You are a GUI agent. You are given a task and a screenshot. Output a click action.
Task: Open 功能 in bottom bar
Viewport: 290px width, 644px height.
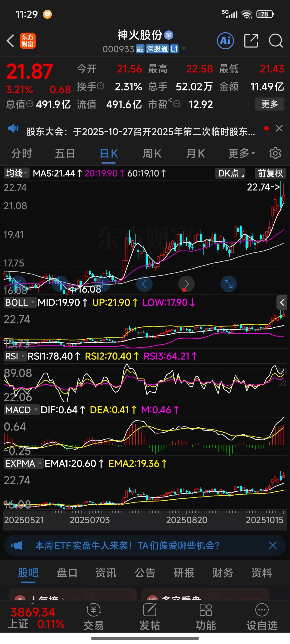click(206, 616)
